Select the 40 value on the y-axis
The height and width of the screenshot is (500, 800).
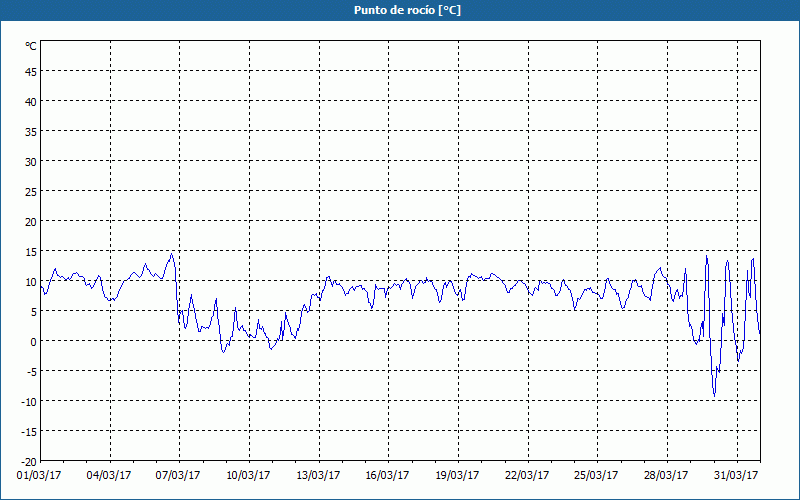click(x=31, y=102)
